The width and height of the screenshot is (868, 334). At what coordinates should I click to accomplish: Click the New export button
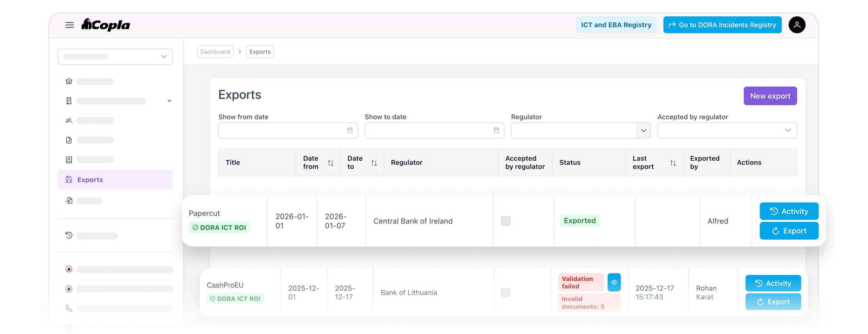click(x=770, y=96)
